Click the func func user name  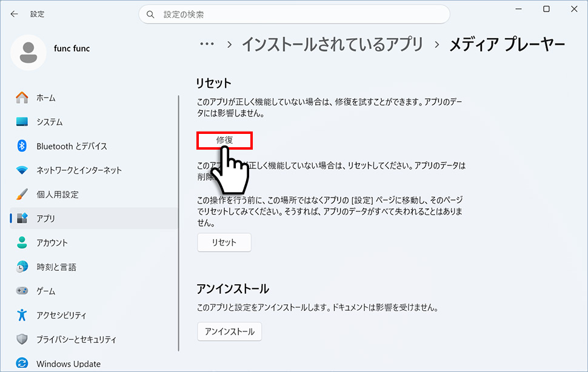72,48
